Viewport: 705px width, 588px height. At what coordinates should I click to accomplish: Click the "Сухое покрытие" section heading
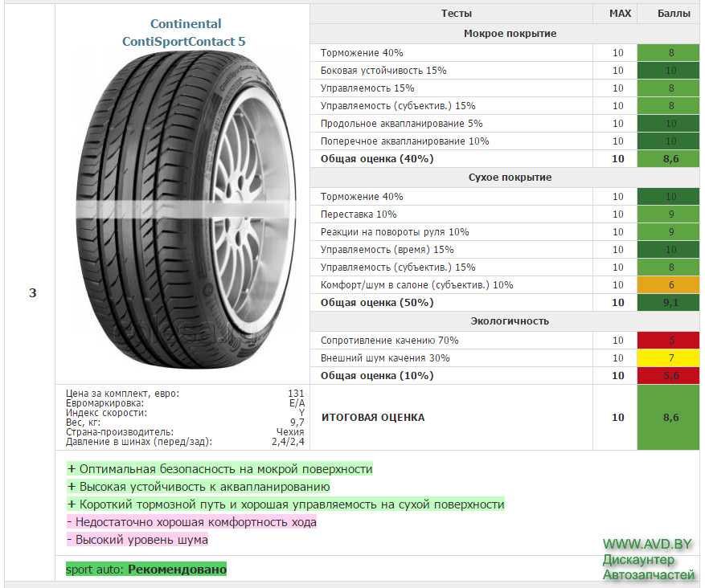[510, 177]
